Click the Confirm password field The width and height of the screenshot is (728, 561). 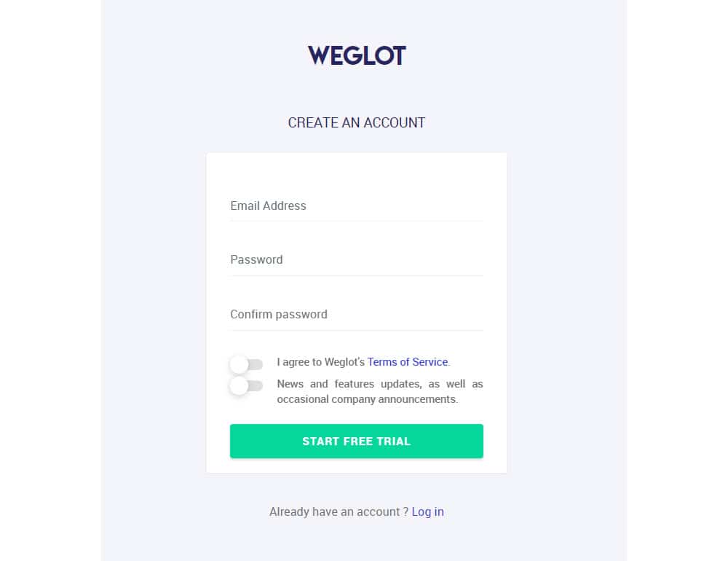coord(356,318)
